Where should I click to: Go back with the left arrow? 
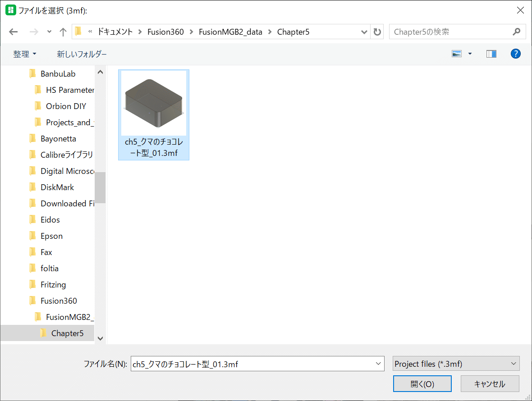(13, 32)
